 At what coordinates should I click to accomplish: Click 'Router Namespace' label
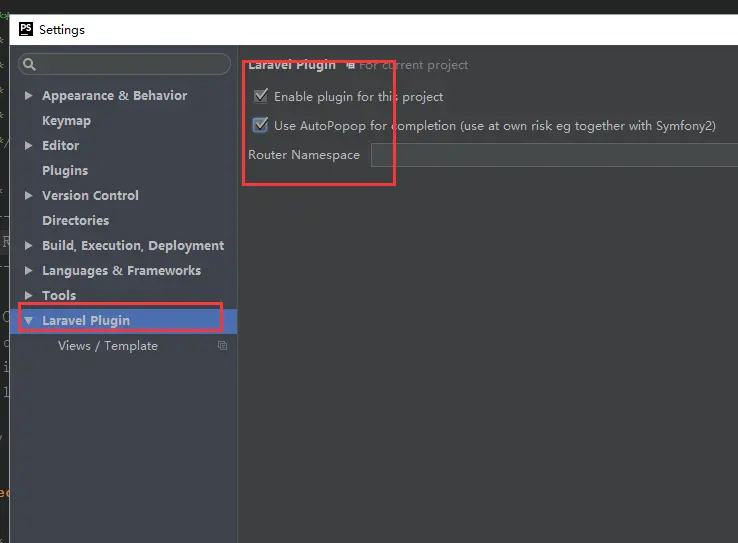click(304, 155)
